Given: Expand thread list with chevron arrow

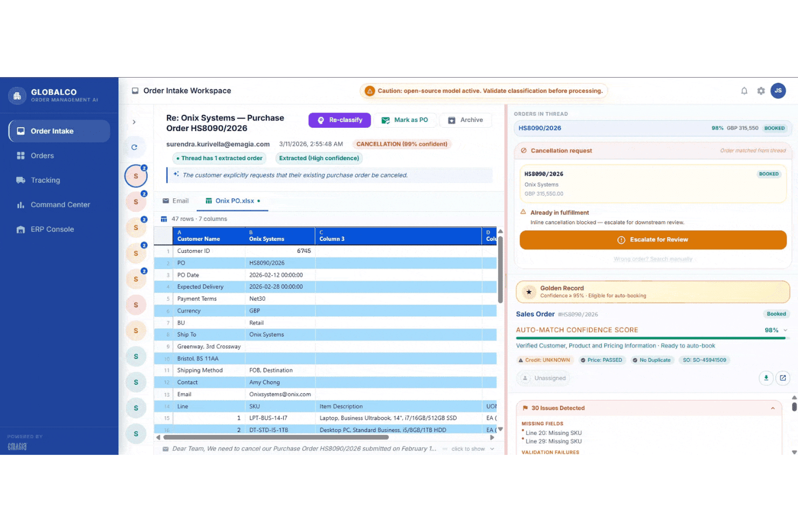Looking at the screenshot, I should coord(134,122).
